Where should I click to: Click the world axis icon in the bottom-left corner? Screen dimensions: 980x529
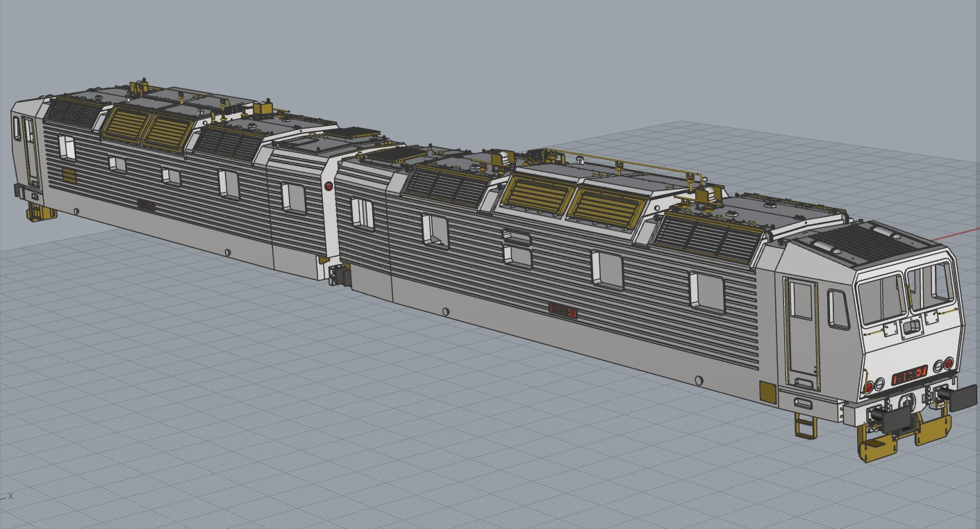pyautogui.click(x=7, y=496)
